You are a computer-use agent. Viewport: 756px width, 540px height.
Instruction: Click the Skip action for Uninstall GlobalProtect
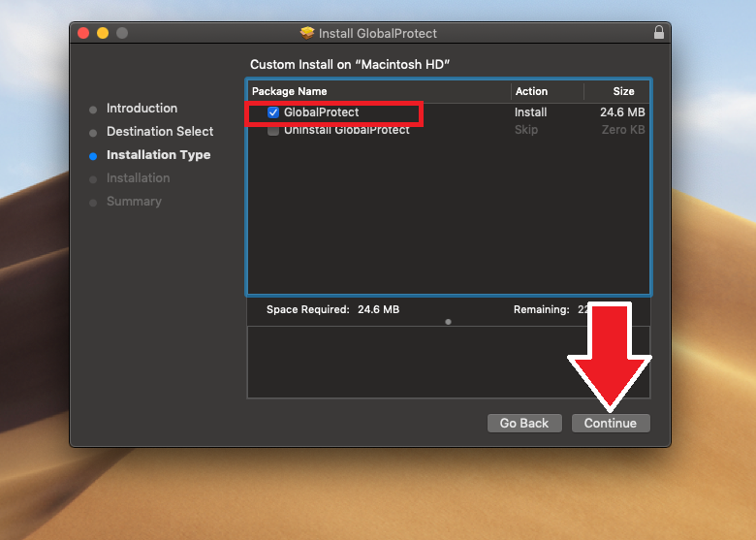[x=526, y=130]
